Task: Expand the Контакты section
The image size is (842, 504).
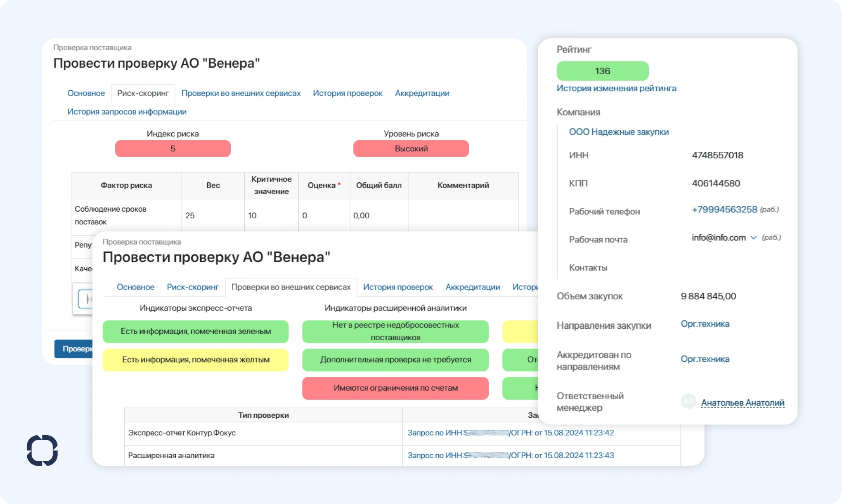Action: point(588,267)
